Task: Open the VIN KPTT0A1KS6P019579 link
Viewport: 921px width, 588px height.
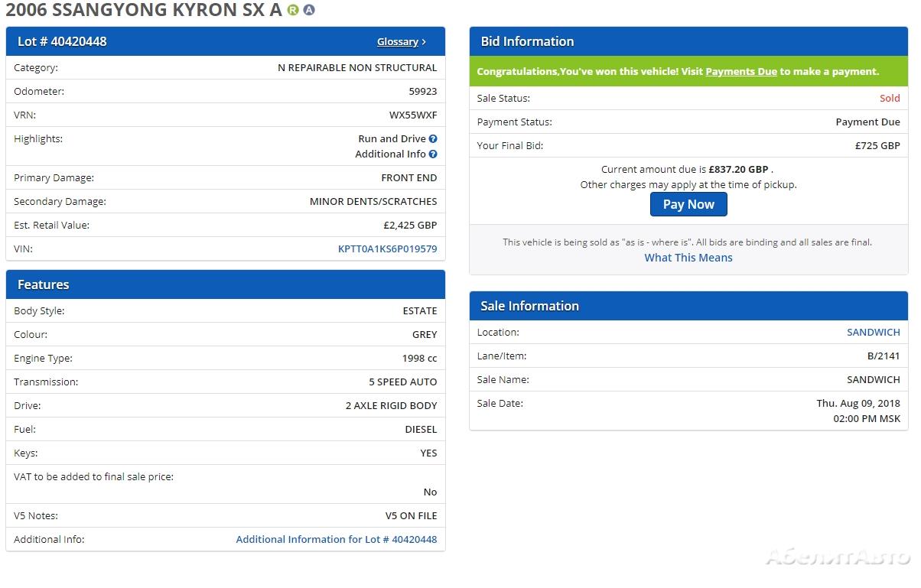Action: tap(387, 249)
